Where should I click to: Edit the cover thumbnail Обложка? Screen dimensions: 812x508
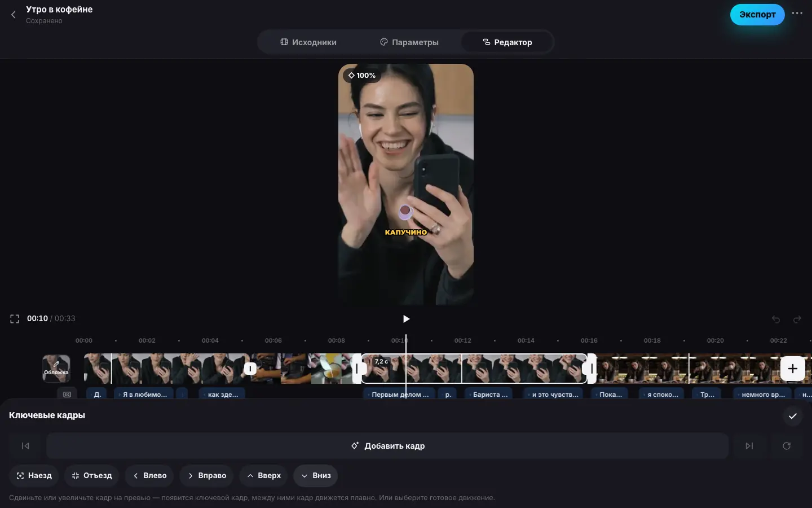point(56,369)
